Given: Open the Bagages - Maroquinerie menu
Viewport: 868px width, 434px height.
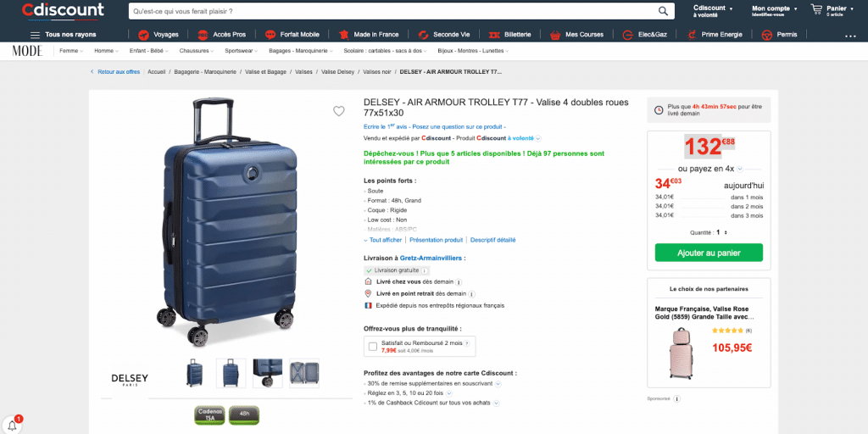Looking at the screenshot, I should coord(301,51).
